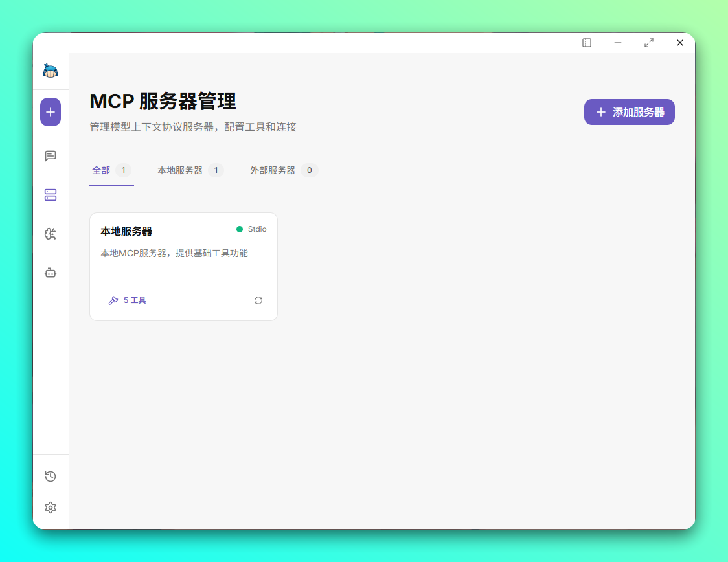The width and height of the screenshot is (728, 562).
Task: Click the count badge on 外部服务器 tab
Action: pyautogui.click(x=309, y=170)
